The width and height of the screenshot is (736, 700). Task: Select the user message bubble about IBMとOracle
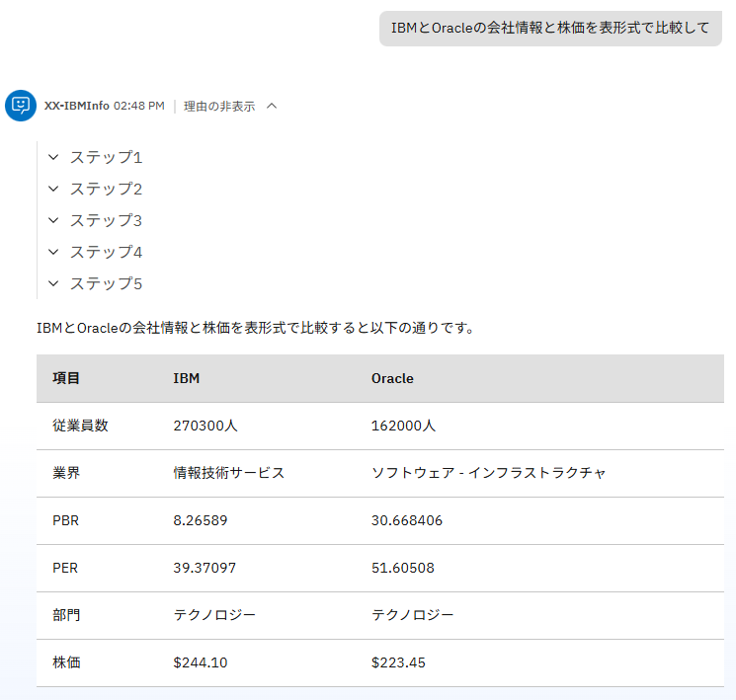[x=550, y=28]
